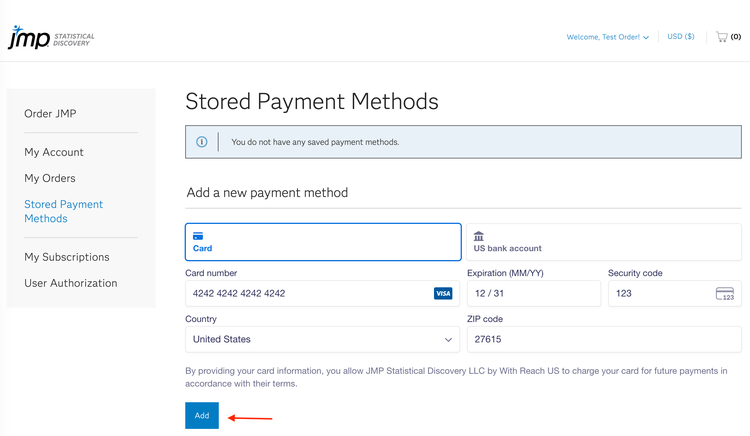Viewport: 750px width, 436px height.
Task: Expand the Welcome, Test Order account menu
Action: [607, 37]
